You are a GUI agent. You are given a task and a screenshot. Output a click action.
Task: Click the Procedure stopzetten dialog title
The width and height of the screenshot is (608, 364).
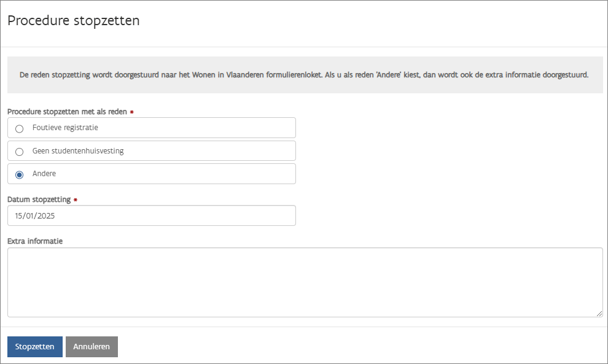point(74,21)
